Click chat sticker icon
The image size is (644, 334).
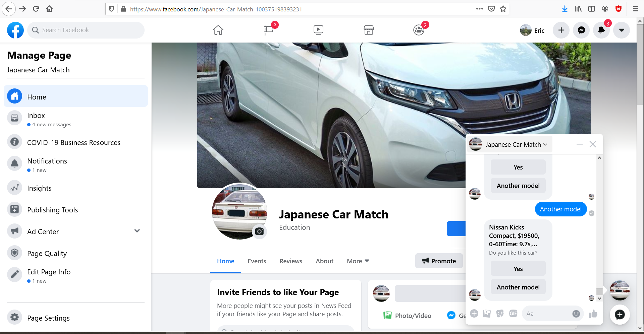(x=500, y=314)
